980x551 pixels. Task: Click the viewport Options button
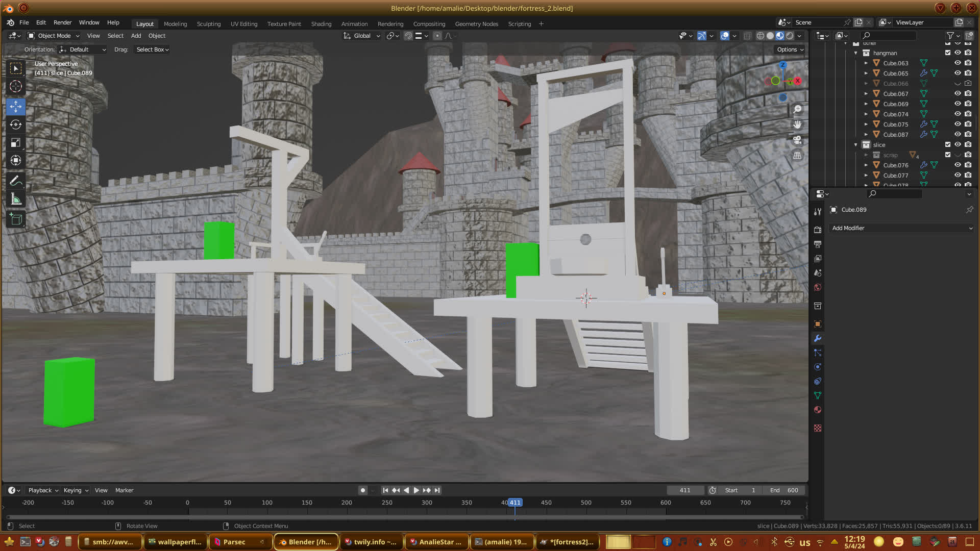point(790,49)
